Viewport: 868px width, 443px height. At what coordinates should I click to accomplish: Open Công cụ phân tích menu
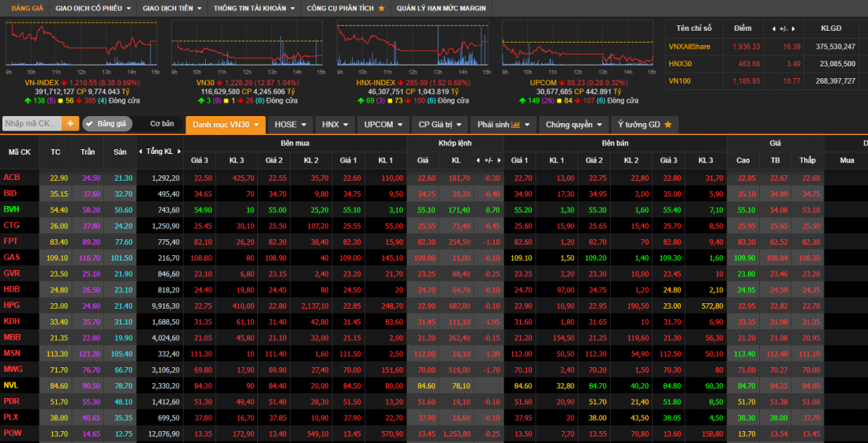pos(346,9)
